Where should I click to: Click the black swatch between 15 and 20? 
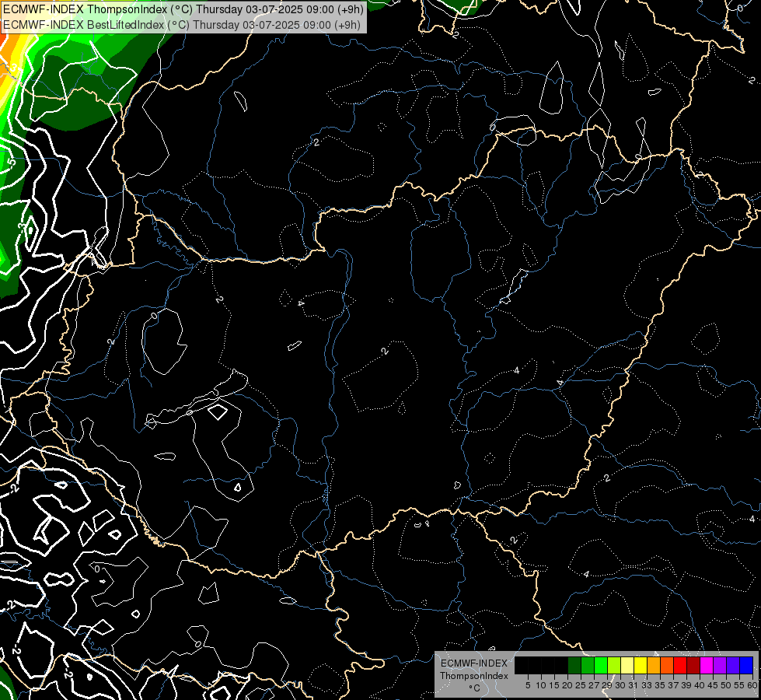[x=561, y=665]
